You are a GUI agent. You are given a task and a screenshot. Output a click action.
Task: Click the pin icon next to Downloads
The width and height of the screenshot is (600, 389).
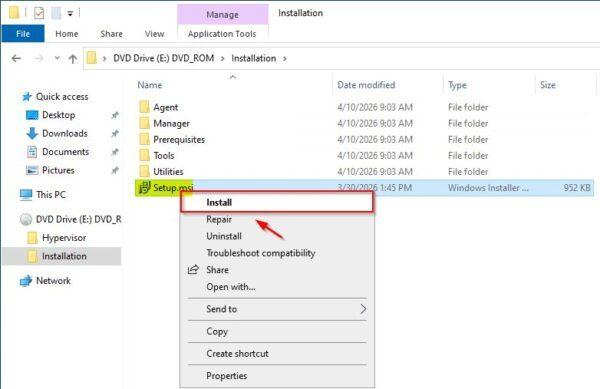[115, 133]
